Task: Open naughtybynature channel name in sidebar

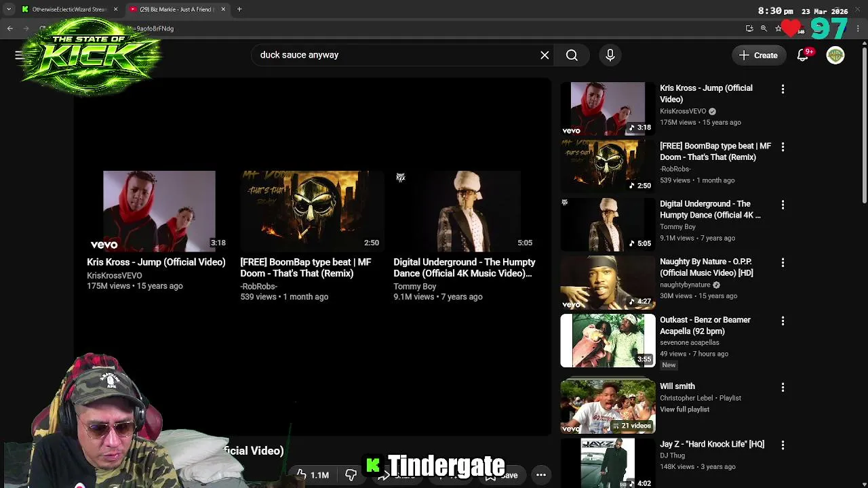Action: click(685, 285)
